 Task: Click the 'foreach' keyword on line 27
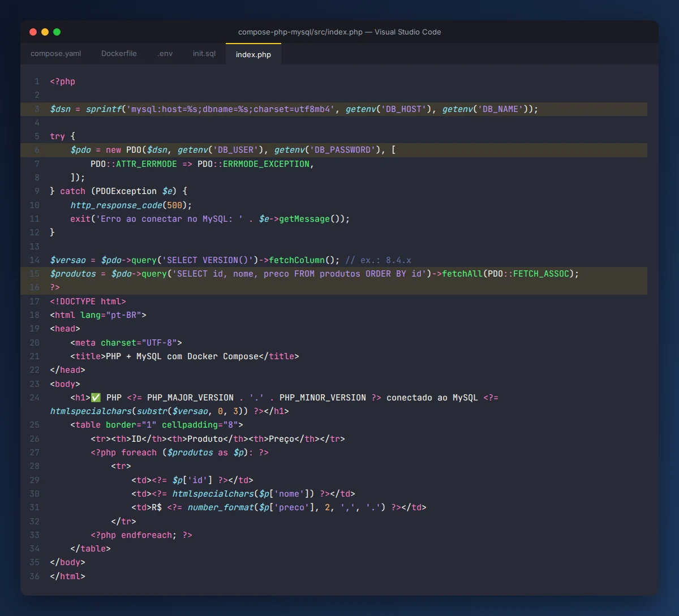point(139,453)
